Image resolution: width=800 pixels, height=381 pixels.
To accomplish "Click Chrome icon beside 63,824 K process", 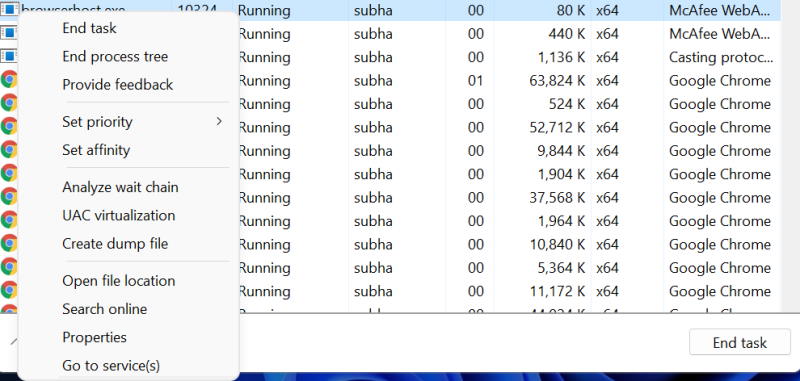I will 9,80.
